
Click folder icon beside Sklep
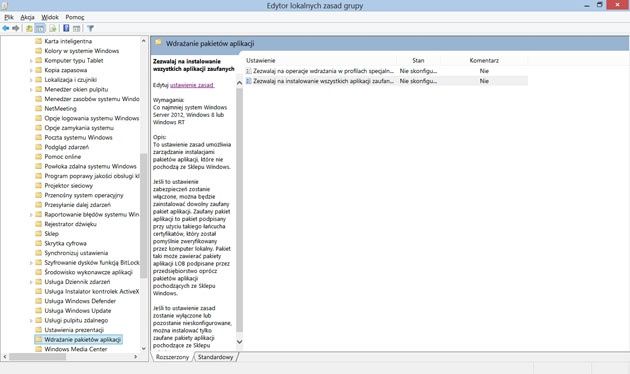39,233
